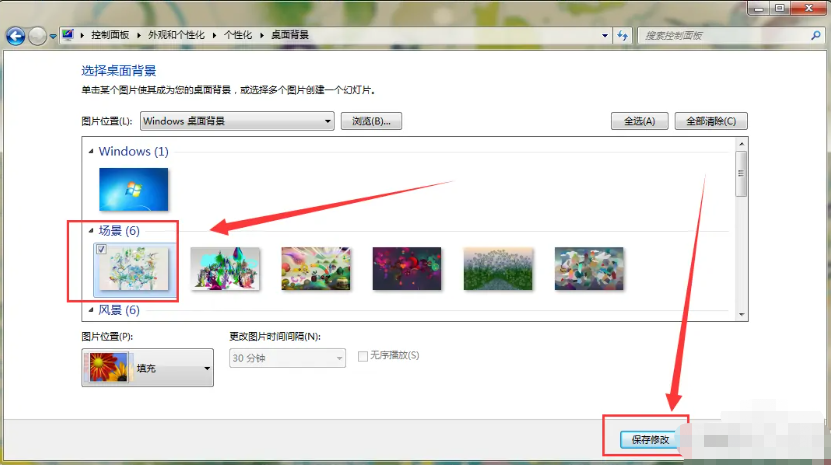Click 桌面背景 breadcrumb in address bar

(290, 35)
